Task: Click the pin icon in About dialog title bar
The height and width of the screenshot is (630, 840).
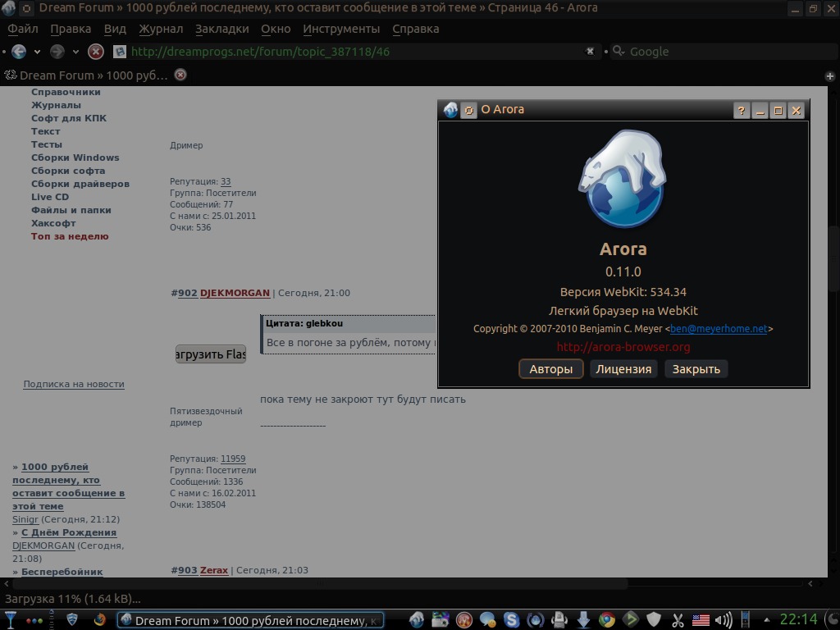Action: (x=468, y=111)
